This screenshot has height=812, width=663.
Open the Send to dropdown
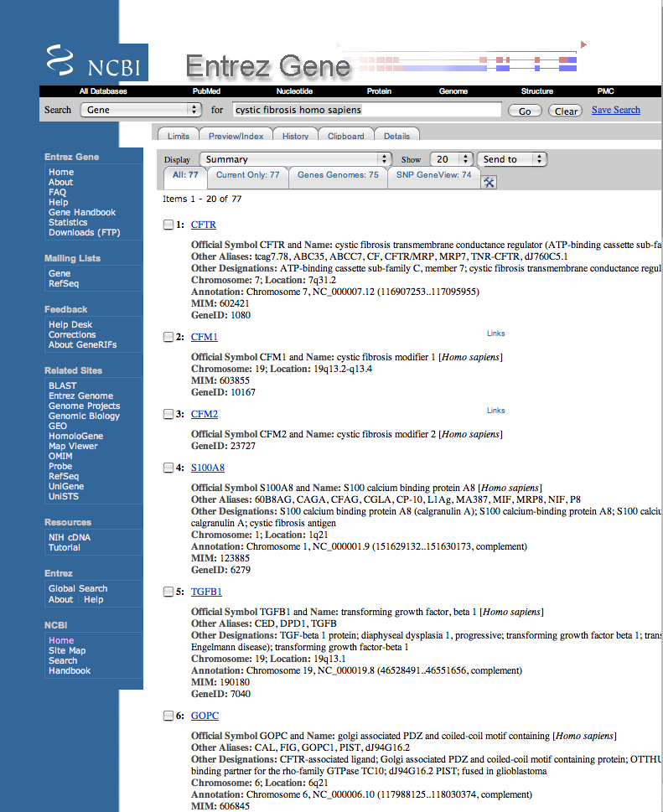(512, 159)
